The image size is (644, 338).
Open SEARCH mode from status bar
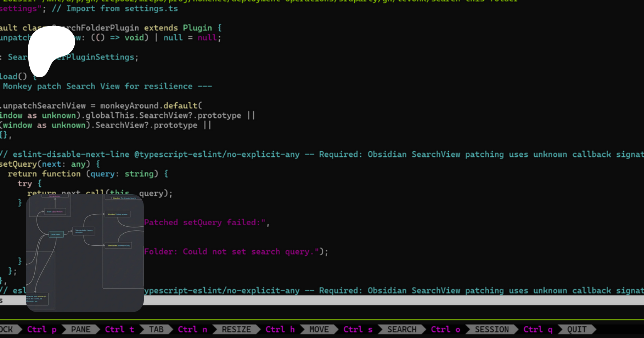pos(402,329)
